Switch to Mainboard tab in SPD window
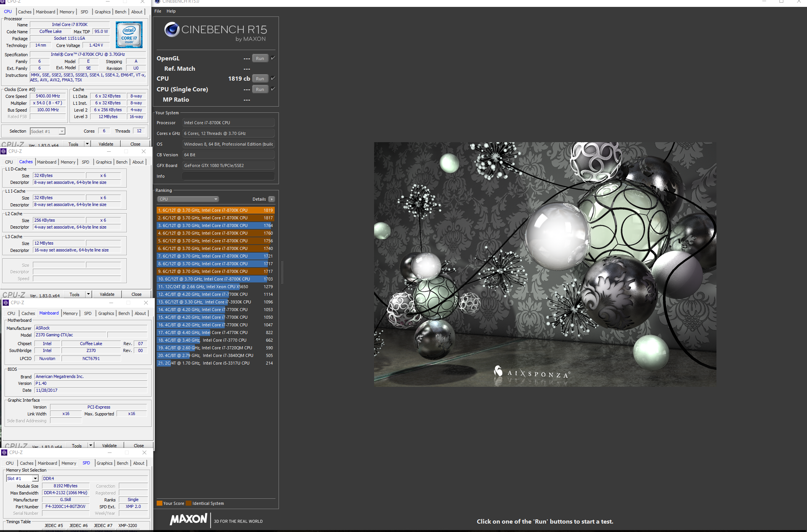 47,463
